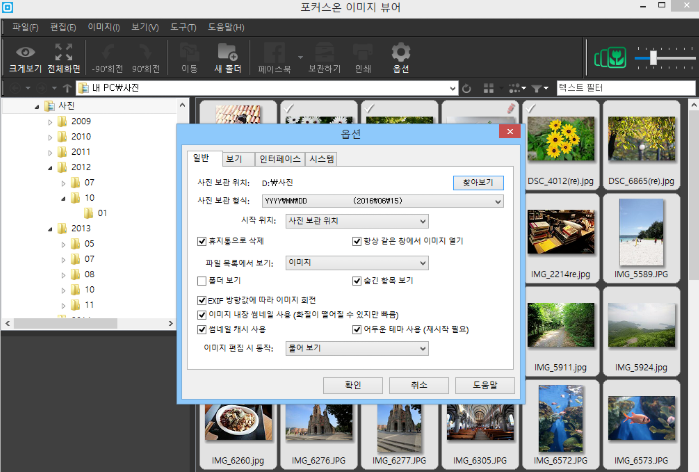
Task: Switch to the 인터페이스 tab
Action: tap(280, 159)
